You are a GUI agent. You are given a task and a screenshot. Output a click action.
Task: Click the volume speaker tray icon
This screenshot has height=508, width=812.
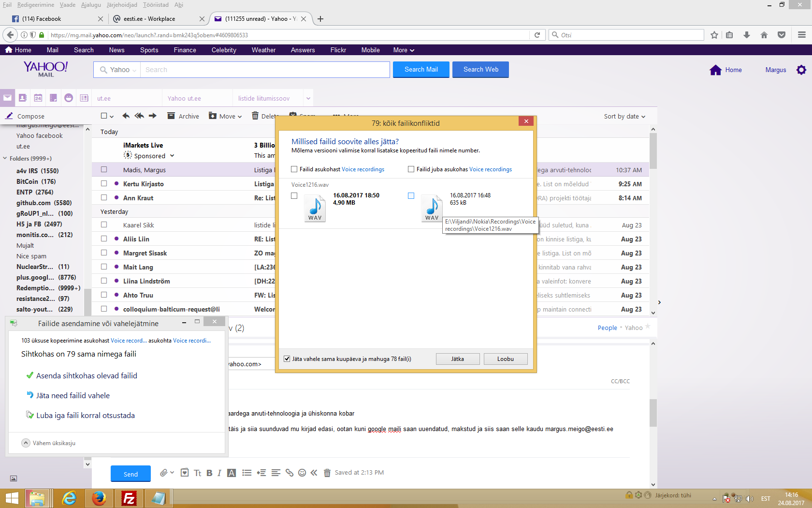click(750, 499)
